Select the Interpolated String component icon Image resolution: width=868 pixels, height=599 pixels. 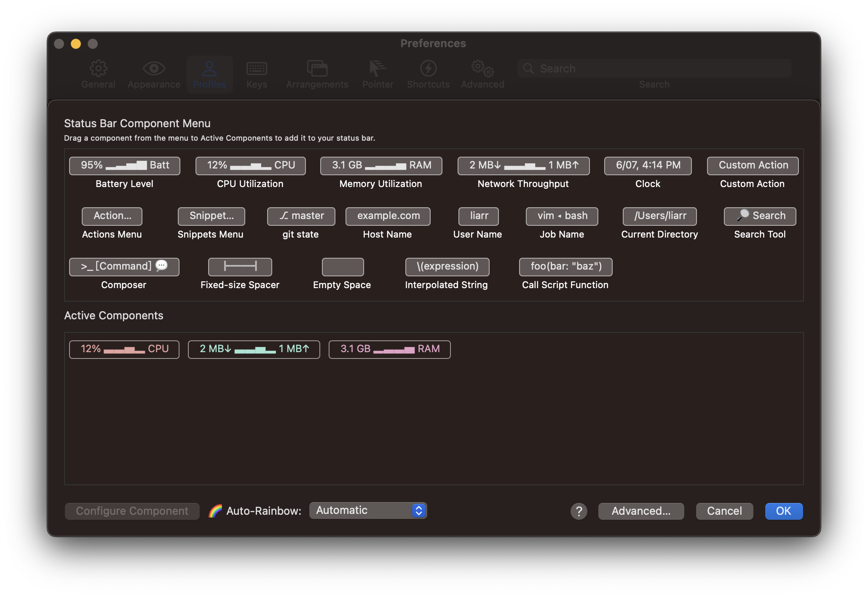[447, 267]
